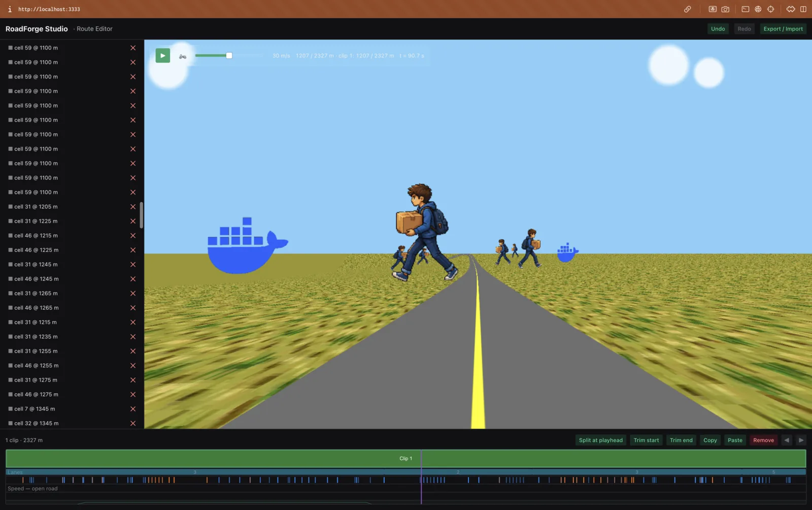
Task: Select the 'cell 46 @ 1265 m' row
Action: pos(72,308)
